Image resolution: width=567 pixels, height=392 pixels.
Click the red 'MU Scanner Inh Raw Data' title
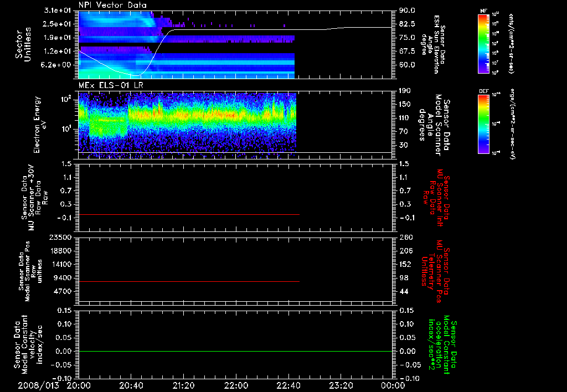tap(436, 197)
